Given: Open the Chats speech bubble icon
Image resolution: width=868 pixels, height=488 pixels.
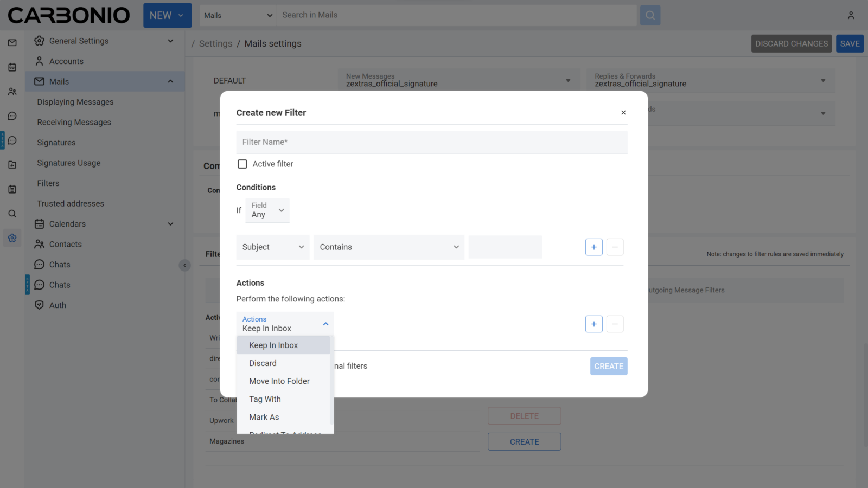Looking at the screenshot, I should click(x=12, y=115).
